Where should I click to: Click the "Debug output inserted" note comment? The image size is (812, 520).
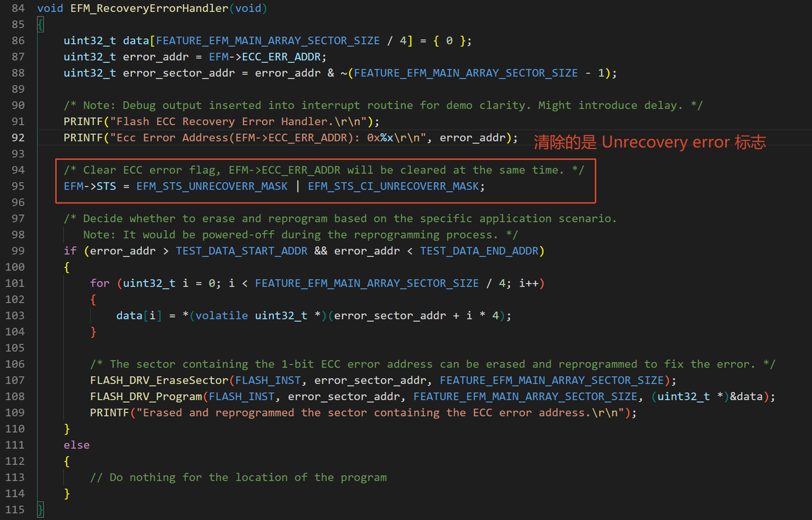[x=383, y=105]
